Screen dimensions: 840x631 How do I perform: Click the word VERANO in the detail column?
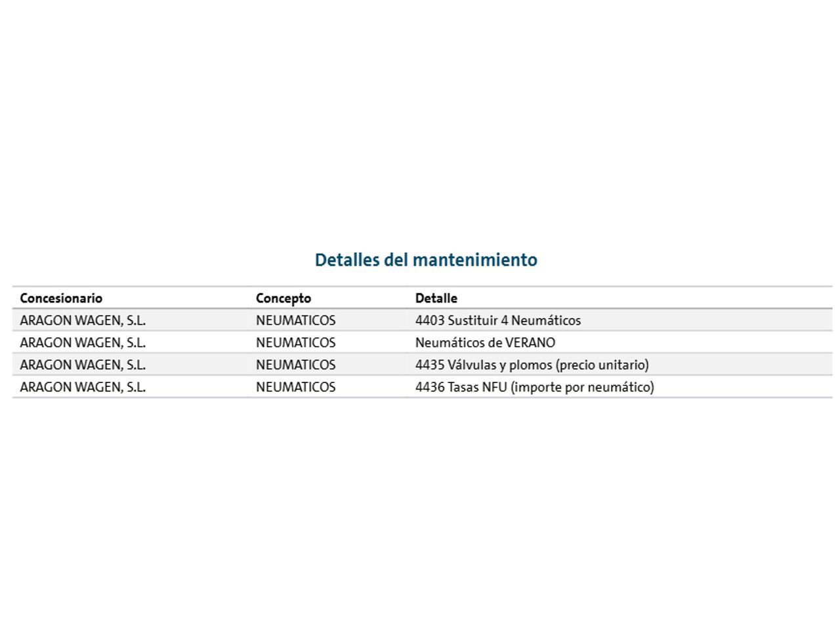click(x=530, y=342)
